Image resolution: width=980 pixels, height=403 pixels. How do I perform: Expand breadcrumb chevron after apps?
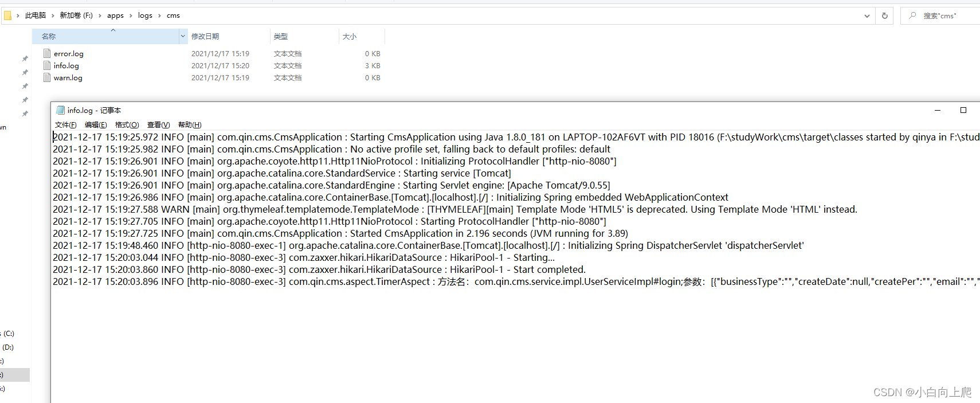point(131,15)
